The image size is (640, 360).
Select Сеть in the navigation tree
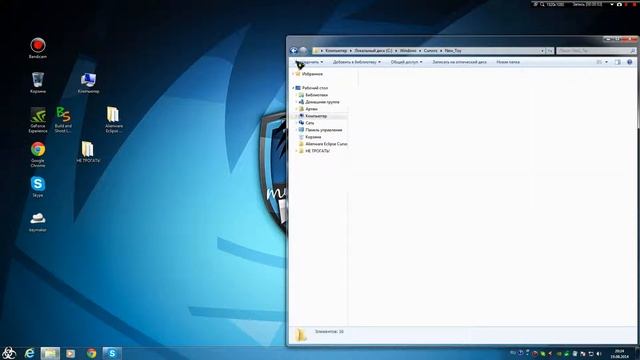coord(310,123)
